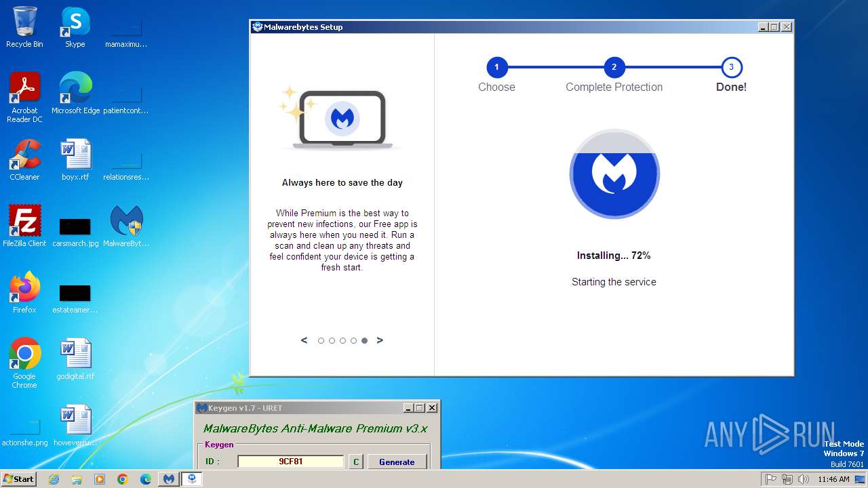Select the MalwareBytes installer desktop icon
Screen dimensions: 868x488
coord(126,226)
